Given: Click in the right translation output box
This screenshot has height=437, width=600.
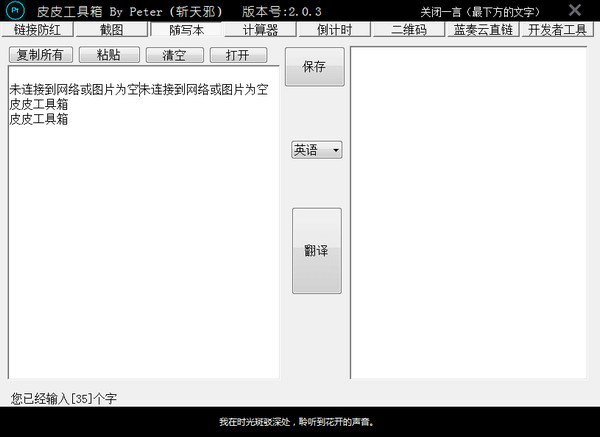Looking at the screenshot, I should (x=468, y=213).
